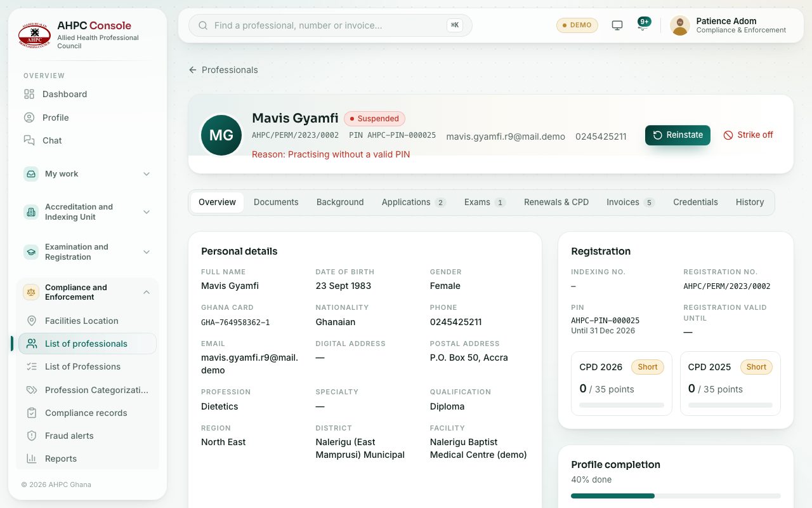Viewport: 812px width, 508px height.
Task: Click the Facilities Location pin icon
Action: pos(32,321)
